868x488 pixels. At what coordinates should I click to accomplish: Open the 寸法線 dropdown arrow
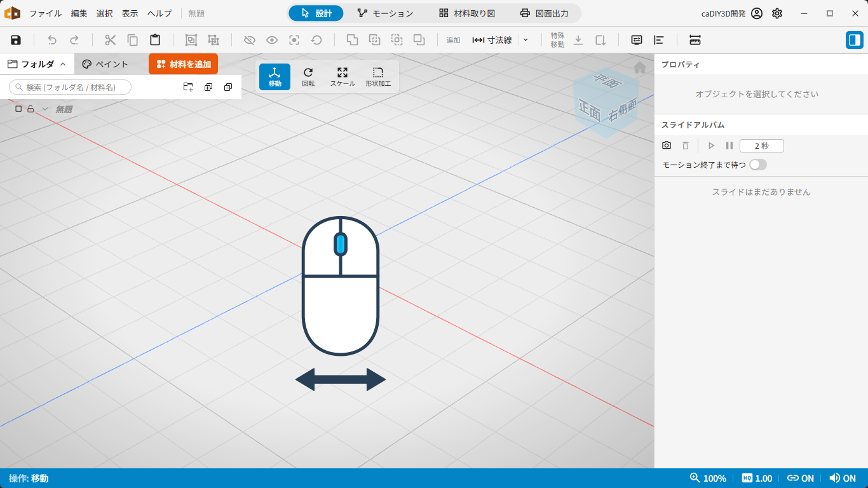point(526,40)
